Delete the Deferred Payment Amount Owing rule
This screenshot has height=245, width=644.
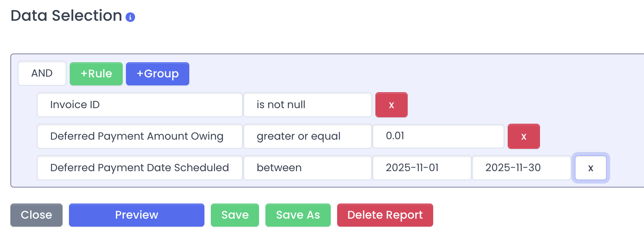524,136
